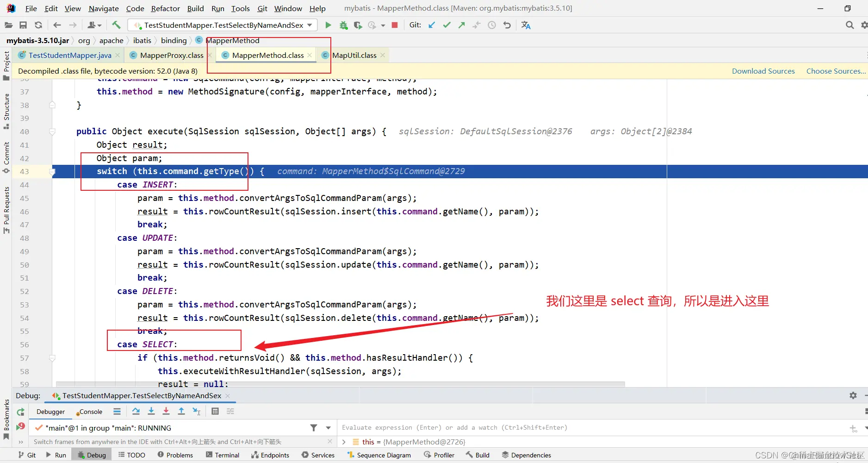
Task: Run the selected configuration with the green play icon
Action: click(x=328, y=25)
